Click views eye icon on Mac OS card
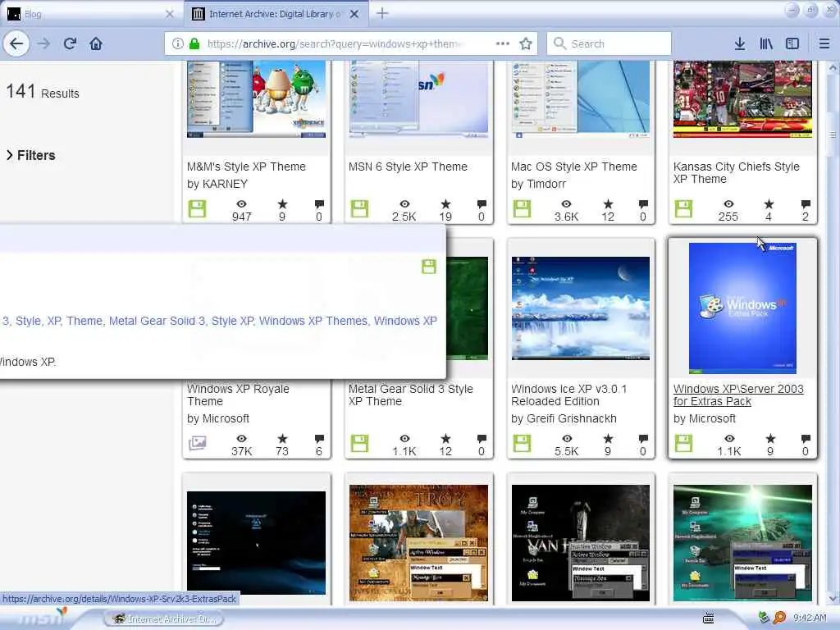 coord(566,204)
